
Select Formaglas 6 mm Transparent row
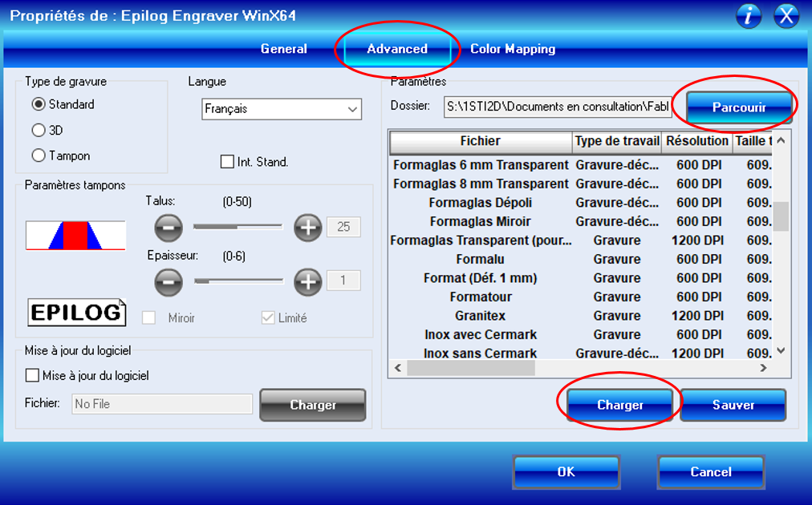coord(581,164)
